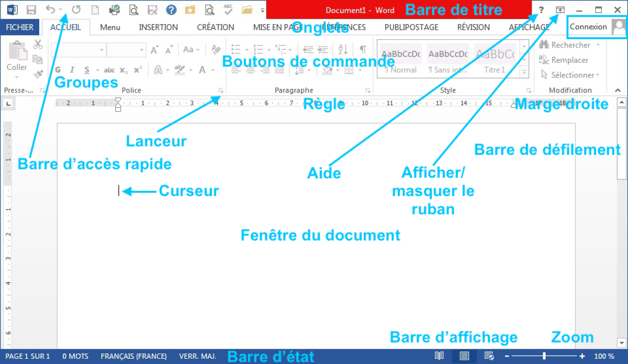Click the Superscript icon

tap(138, 70)
